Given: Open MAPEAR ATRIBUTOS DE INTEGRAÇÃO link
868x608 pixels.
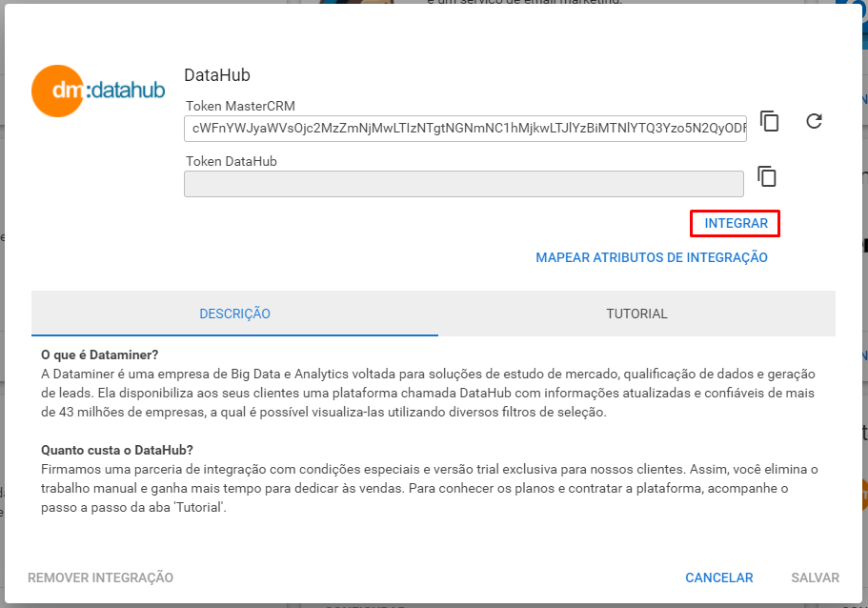Looking at the screenshot, I should [x=652, y=257].
